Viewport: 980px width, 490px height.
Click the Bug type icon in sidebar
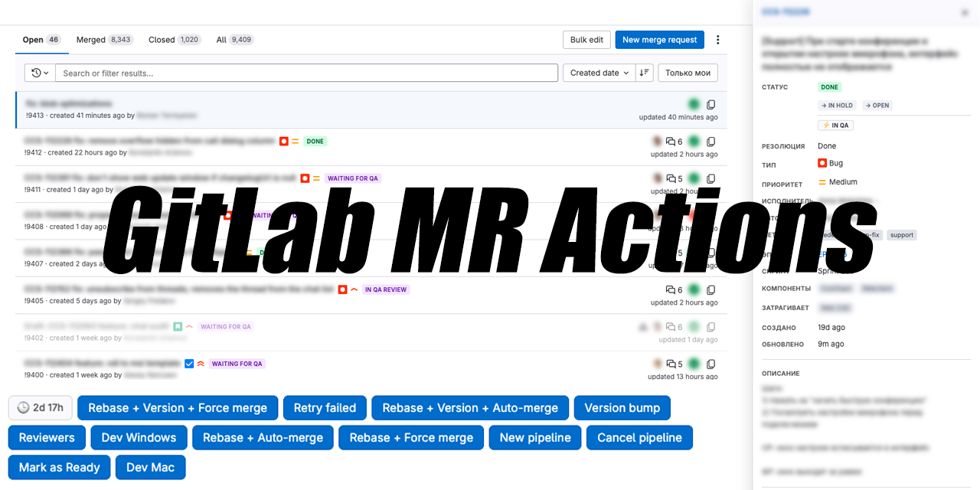point(822,163)
